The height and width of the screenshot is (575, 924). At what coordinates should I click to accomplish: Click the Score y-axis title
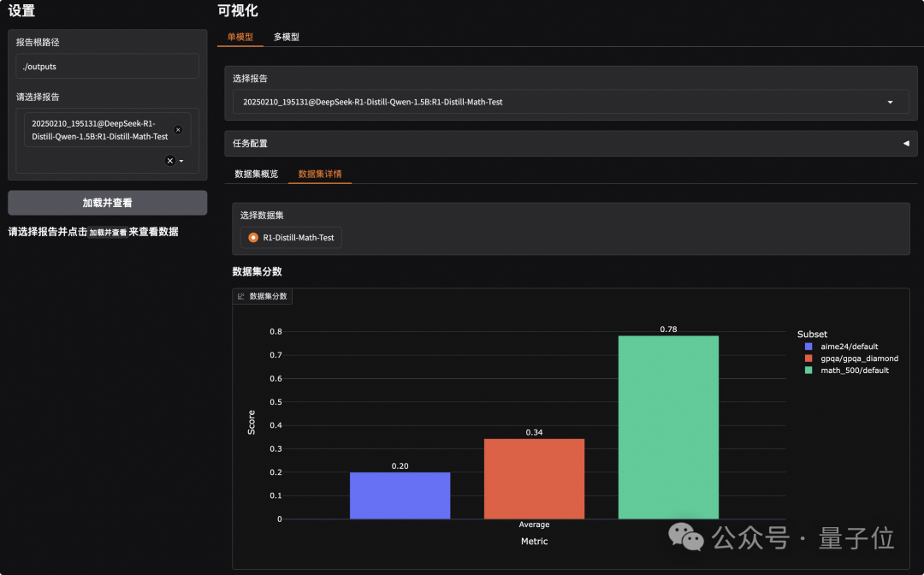[x=252, y=423]
